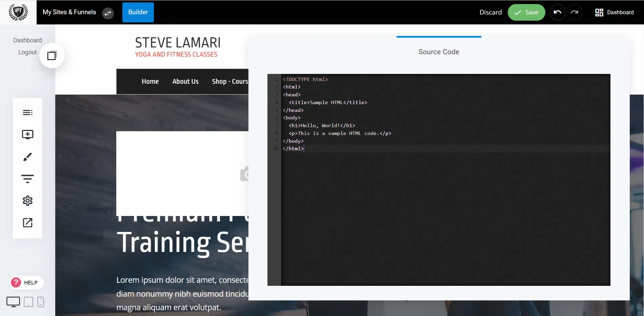Open the sections list panel
This screenshot has width=644, height=316.
(x=27, y=112)
